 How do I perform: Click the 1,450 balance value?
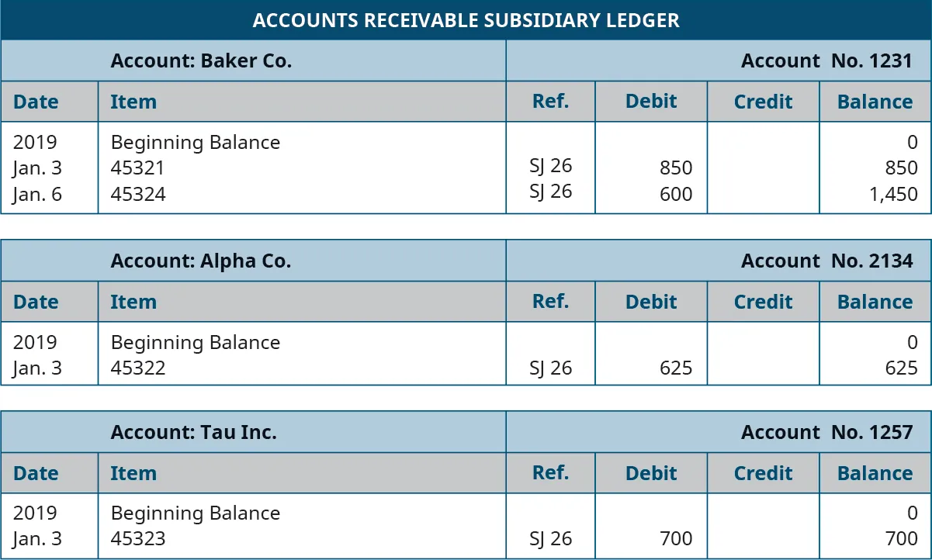tap(894, 194)
